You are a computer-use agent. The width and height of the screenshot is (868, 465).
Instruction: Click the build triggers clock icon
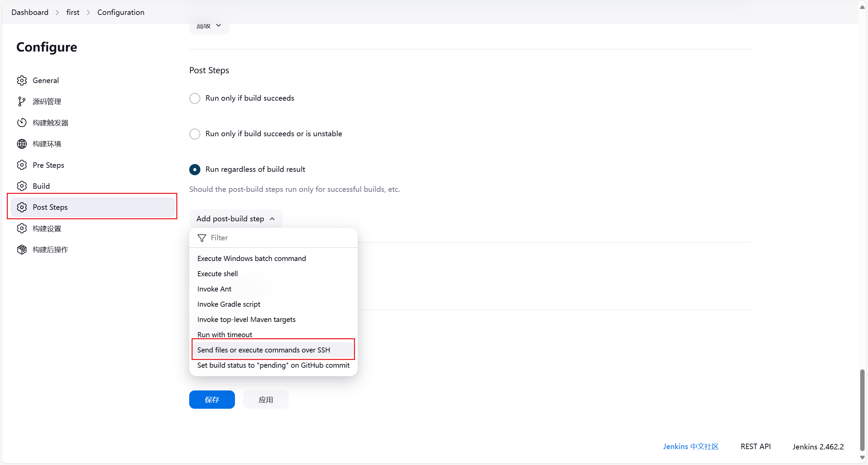(22, 123)
